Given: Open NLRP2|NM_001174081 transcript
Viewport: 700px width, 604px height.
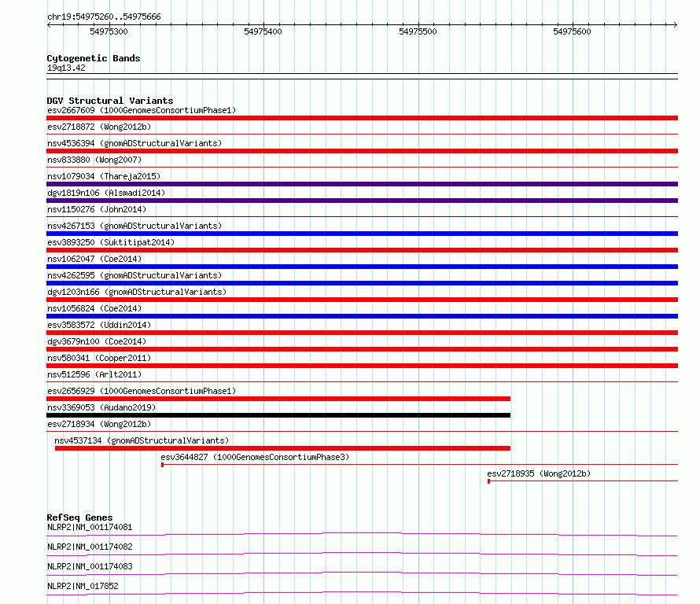Looking at the screenshot, I should point(90,527).
